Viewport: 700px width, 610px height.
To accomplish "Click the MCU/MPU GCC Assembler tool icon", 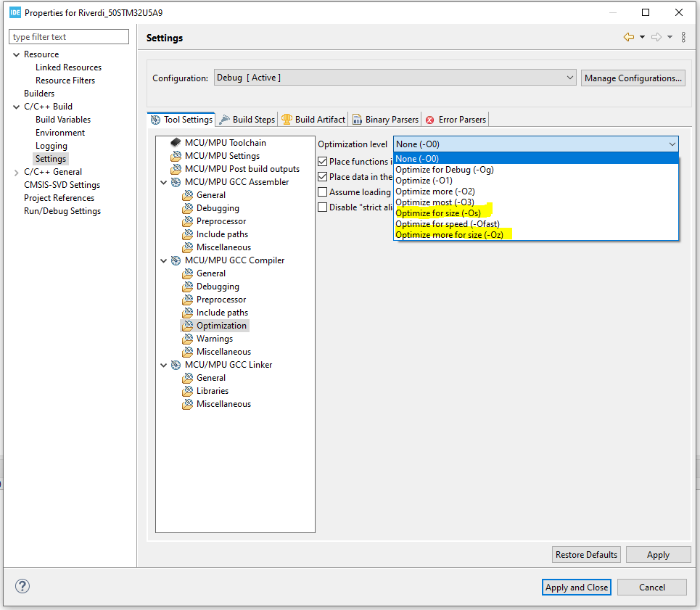I will (x=176, y=182).
